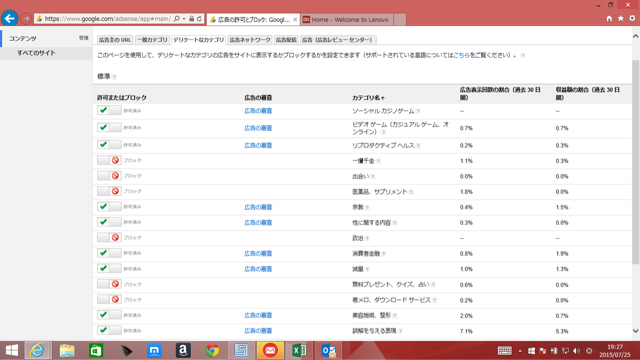Open the Maxthon browser taskbar icon
The image size is (640, 360).
[154, 350]
